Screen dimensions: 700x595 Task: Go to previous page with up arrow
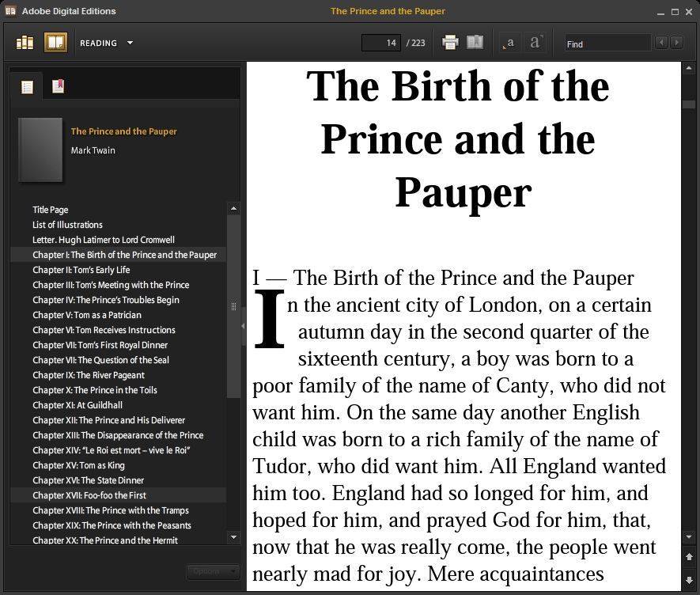click(689, 556)
